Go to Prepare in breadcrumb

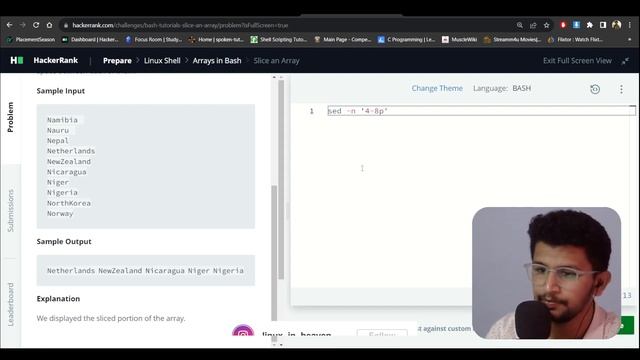[117, 61]
